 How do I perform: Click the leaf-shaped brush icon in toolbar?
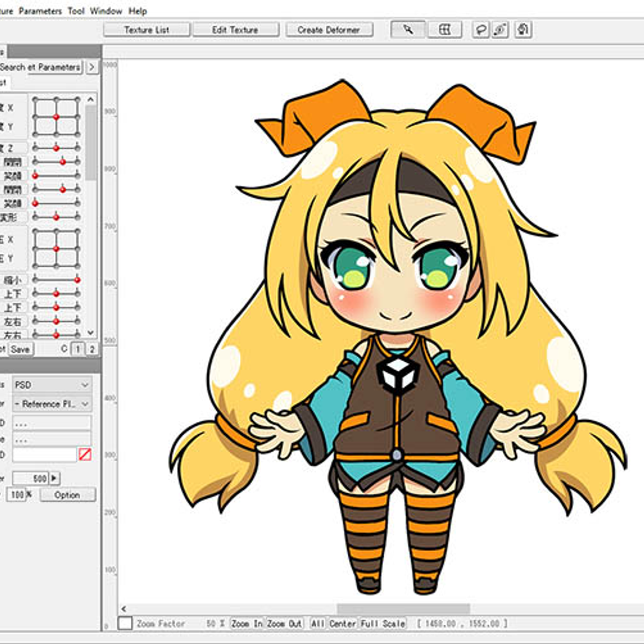point(500,30)
